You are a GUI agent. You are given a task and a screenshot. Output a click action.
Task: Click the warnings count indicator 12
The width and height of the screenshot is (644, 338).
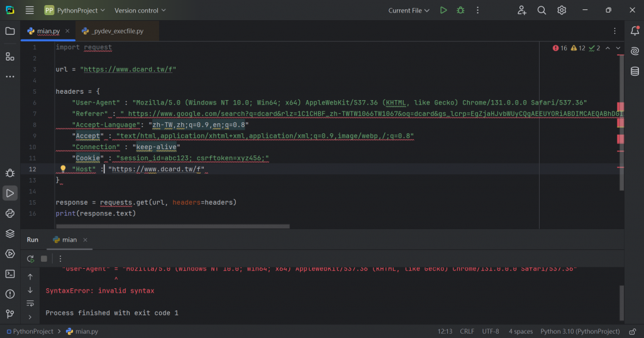coord(578,48)
